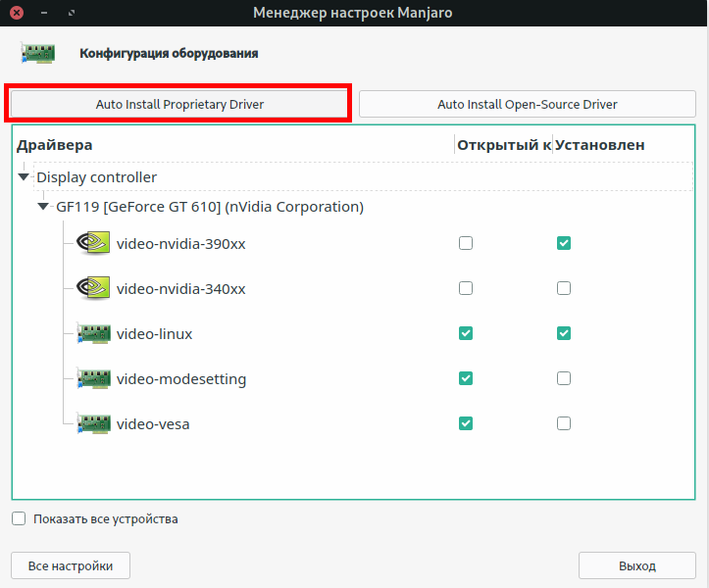Minimize the Manjaro settings window
This screenshot has width=709, height=588.
click(44, 13)
